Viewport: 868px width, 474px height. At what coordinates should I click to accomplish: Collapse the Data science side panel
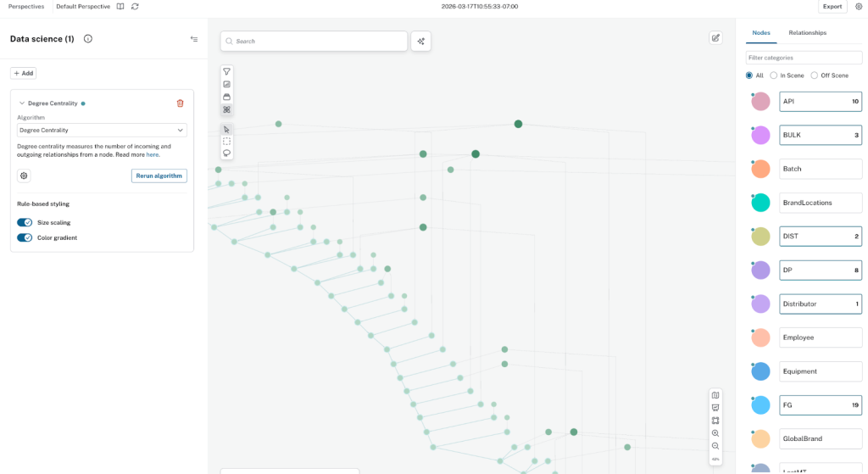click(194, 39)
